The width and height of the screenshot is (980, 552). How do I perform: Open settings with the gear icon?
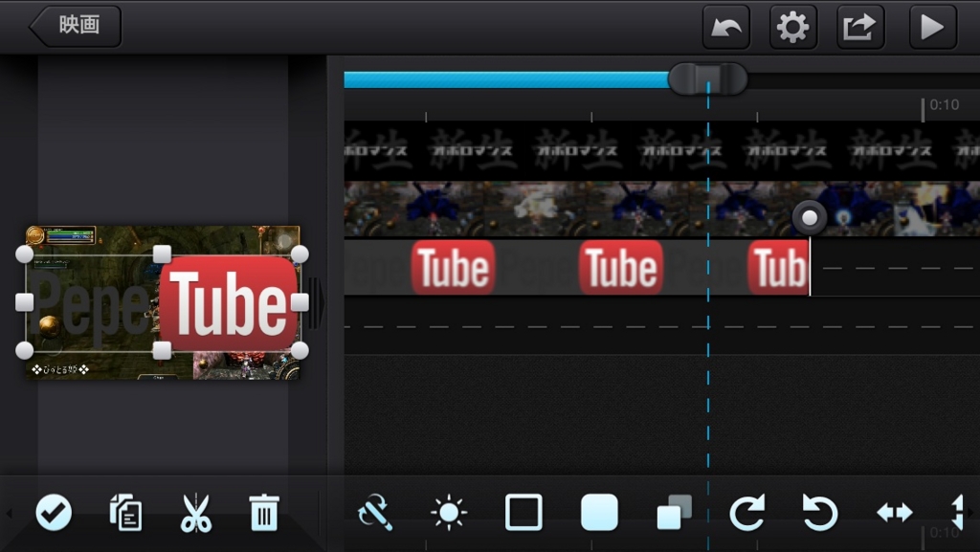click(x=793, y=27)
